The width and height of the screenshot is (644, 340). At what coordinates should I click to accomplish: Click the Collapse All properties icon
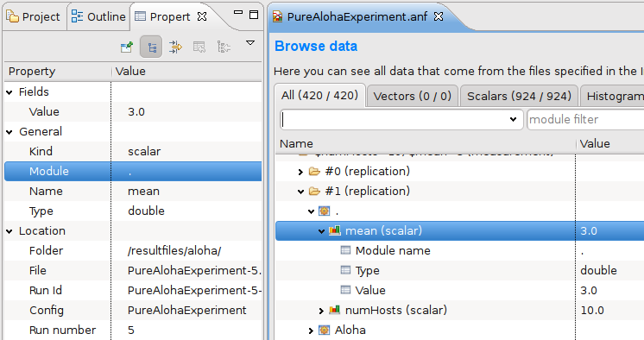[224, 47]
